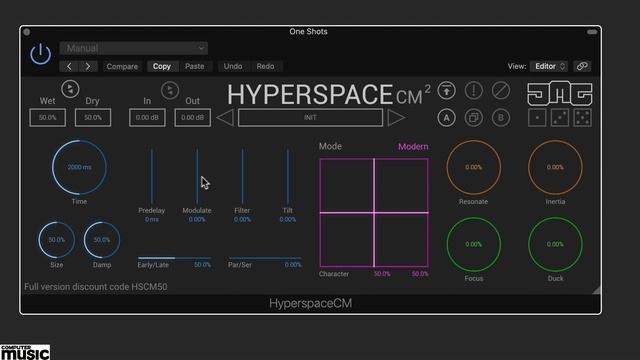Click the single-dot dice randomize icon
640x360 pixels.
537,118
